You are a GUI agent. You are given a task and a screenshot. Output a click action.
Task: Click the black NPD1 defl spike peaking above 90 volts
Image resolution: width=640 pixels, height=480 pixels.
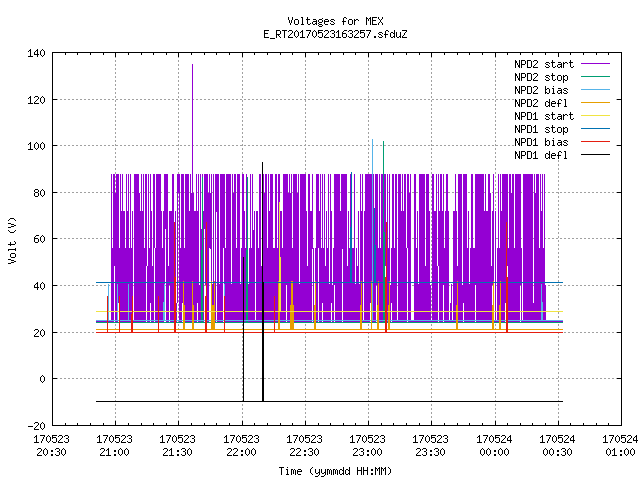pos(262,282)
